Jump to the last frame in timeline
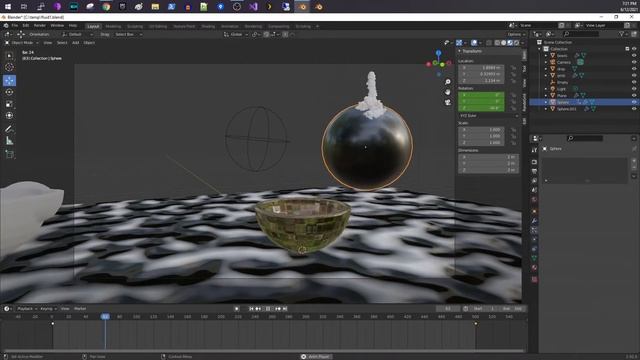 click(285, 309)
